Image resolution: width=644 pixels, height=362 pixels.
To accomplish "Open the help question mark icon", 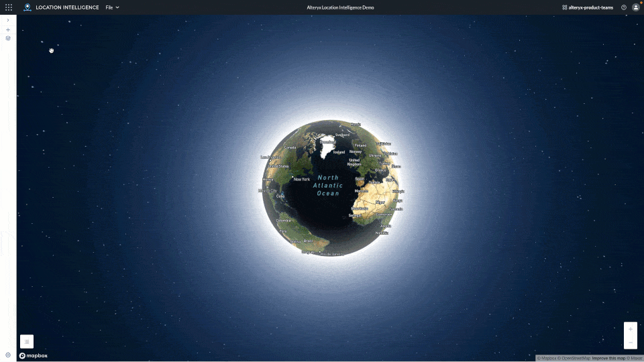I will (x=624, y=7).
